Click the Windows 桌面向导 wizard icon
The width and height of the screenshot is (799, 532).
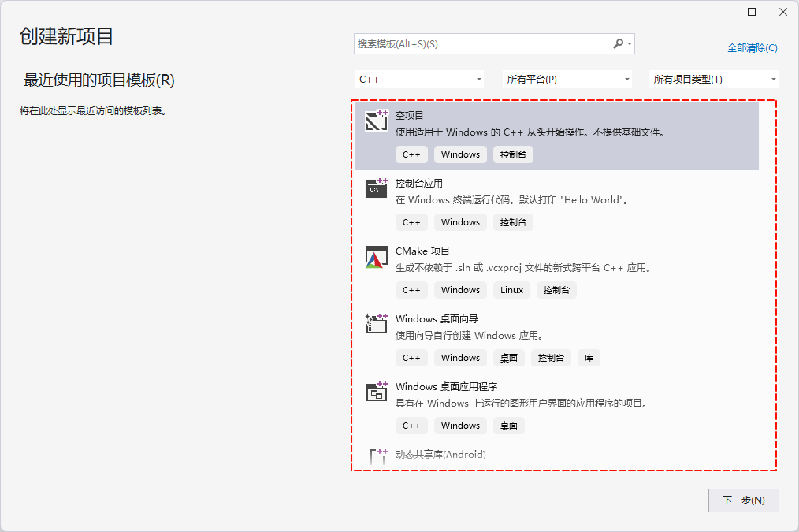pyautogui.click(x=377, y=324)
